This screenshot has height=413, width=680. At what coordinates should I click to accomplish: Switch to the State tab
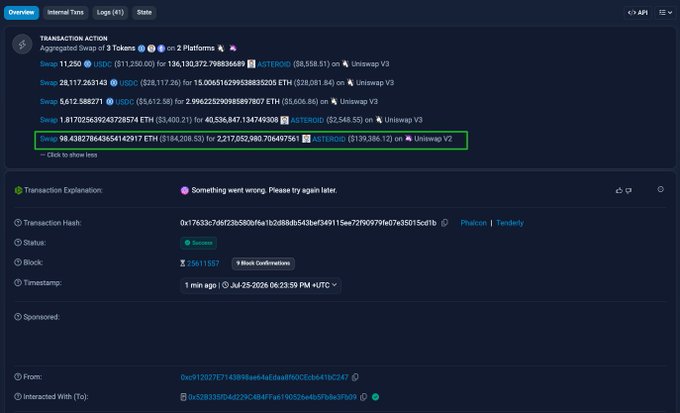coord(144,13)
